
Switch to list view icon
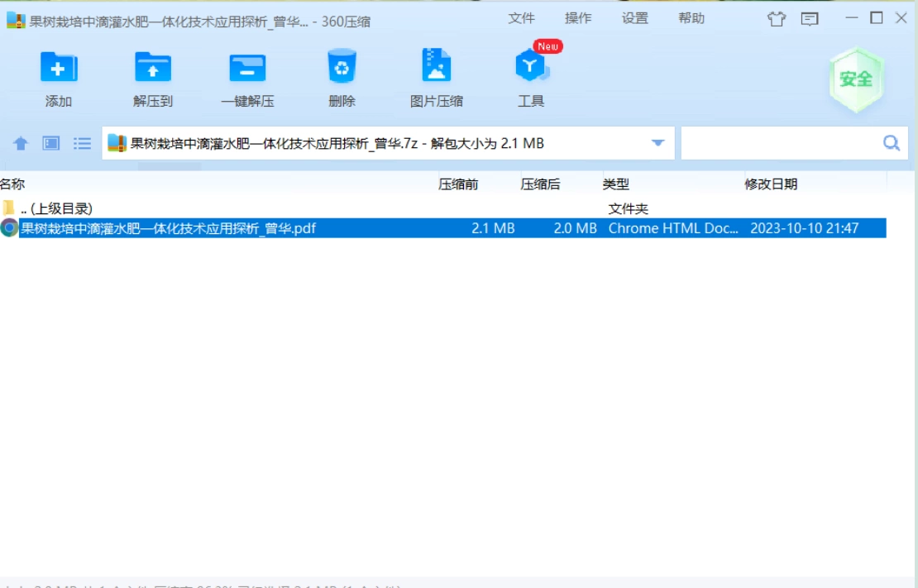pyautogui.click(x=82, y=144)
